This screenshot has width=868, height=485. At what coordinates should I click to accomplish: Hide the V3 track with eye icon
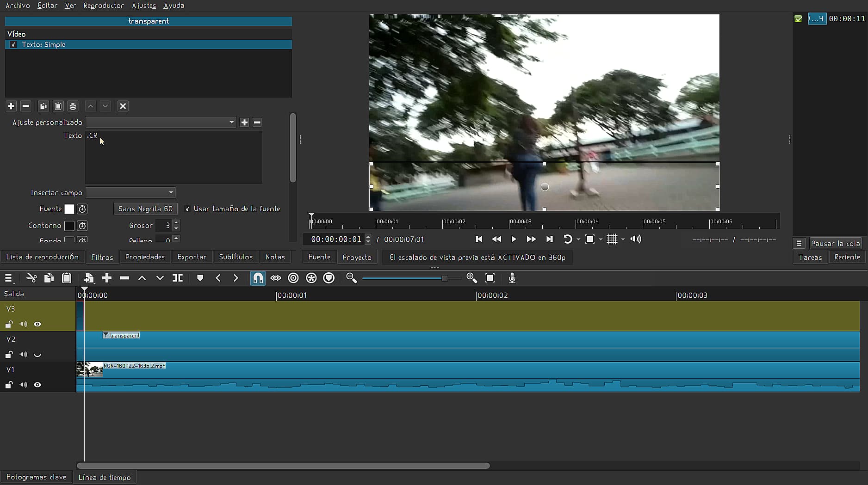[x=37, y=324]
